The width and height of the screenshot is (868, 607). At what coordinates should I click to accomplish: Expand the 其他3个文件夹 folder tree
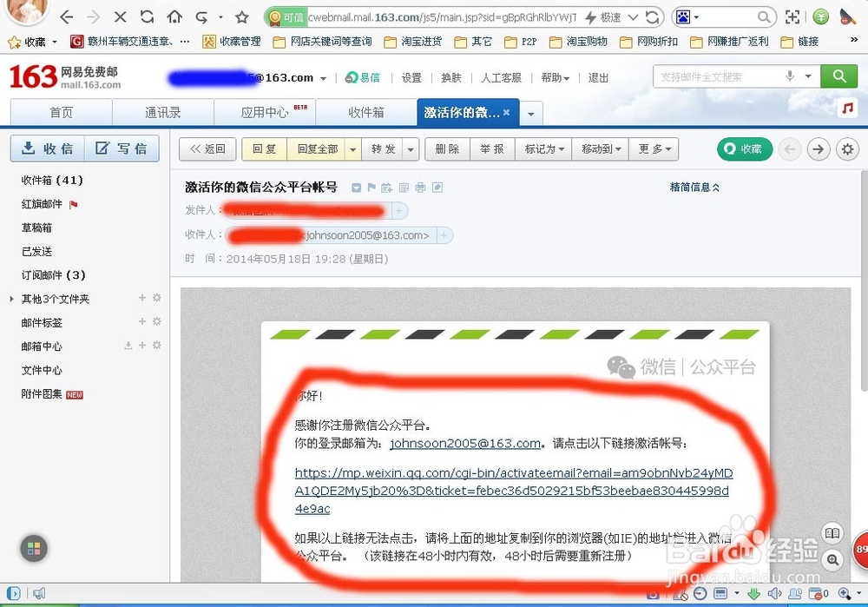point(11,299)
